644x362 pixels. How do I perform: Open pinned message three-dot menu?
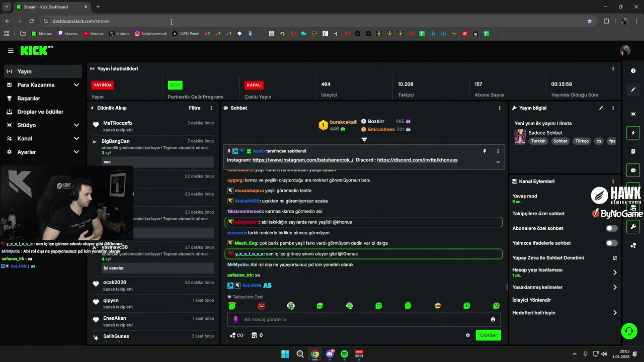[x=498, y=151]
